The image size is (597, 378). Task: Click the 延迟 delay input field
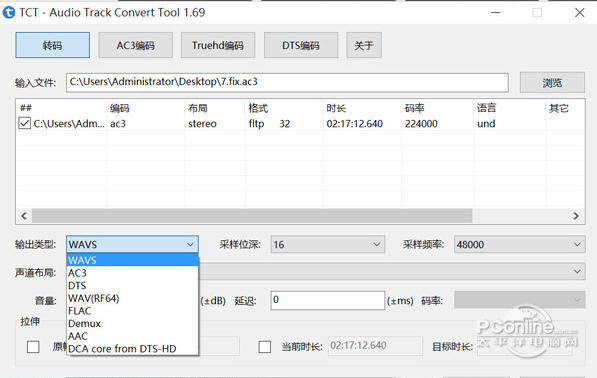pos(327,300)
